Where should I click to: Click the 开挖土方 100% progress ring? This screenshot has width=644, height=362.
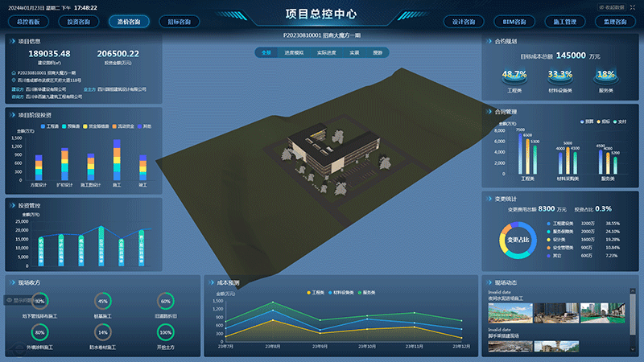tap(166, 332)
